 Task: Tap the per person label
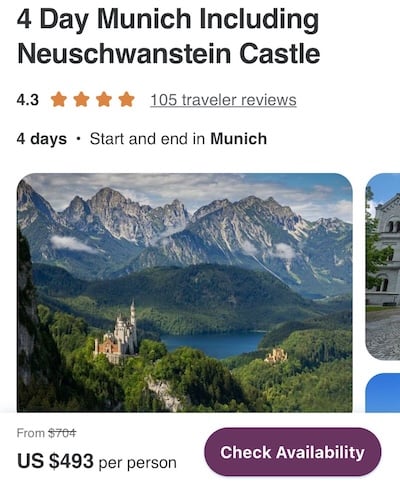[138, 463]
